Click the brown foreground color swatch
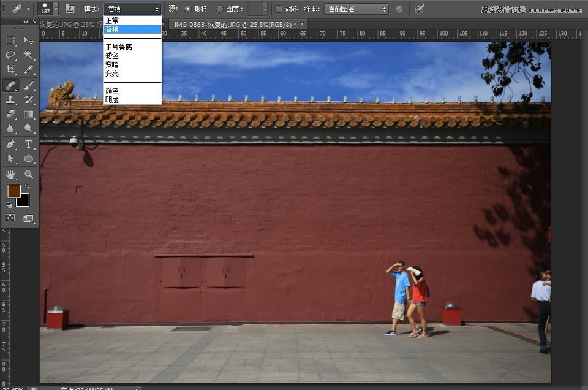The image size is (588, 390). (x=13, y=191)
